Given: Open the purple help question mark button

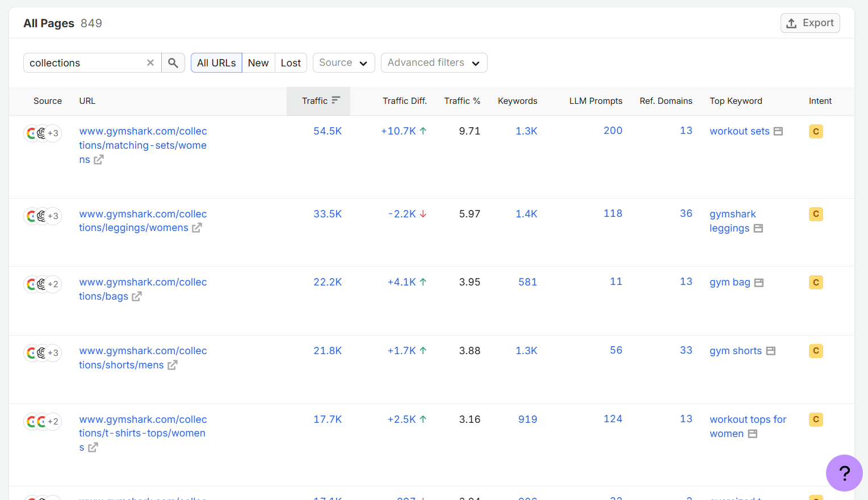Looking at the screenshot, I should click(x=844, y=473).
